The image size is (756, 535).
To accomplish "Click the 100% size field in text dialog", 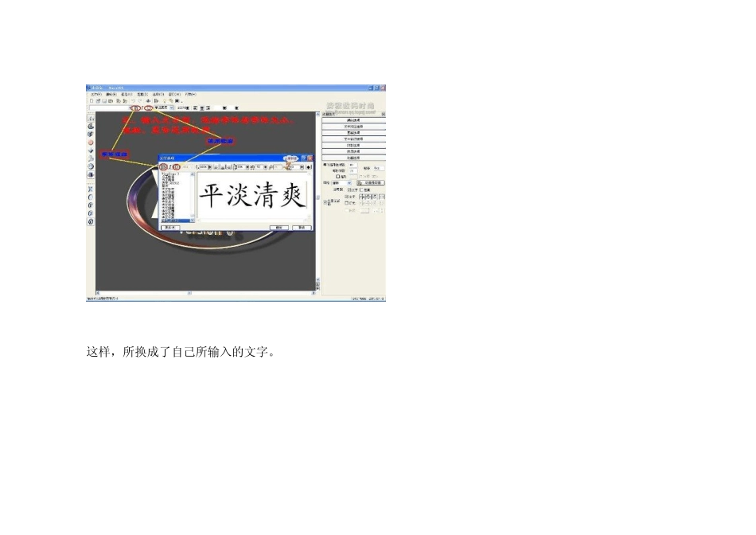I will (204, 167).
